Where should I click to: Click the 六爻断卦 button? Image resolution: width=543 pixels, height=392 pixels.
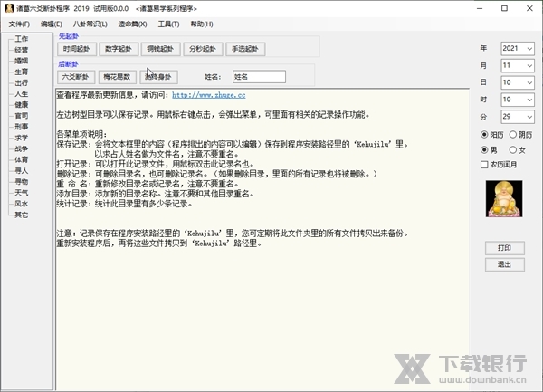click(75, 77)
